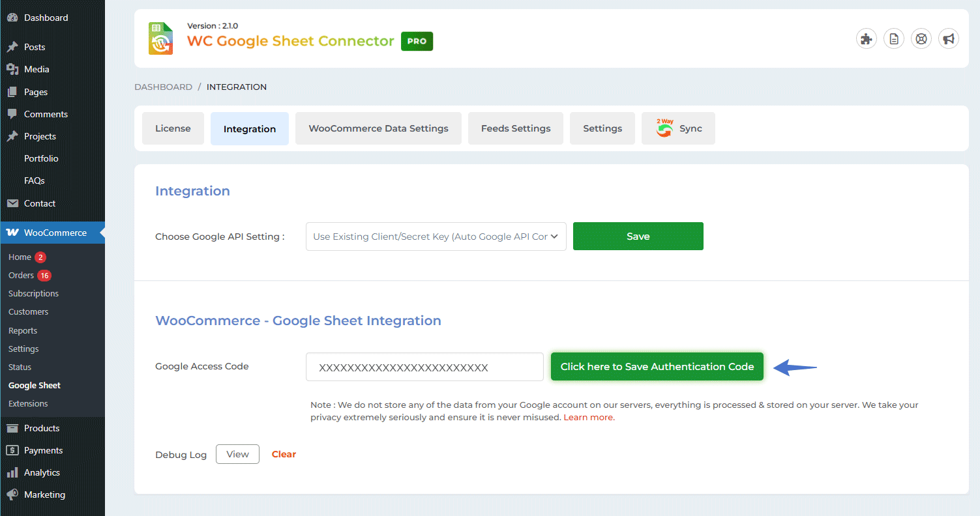Screen dimensions: 980x516
Task: Open the documentation page icon
Action: 893,39
